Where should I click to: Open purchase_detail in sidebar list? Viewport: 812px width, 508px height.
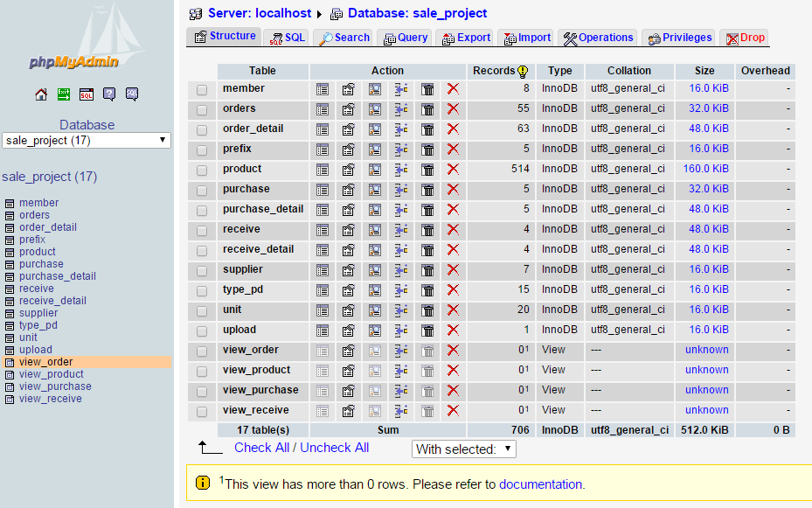pos(58,276)
